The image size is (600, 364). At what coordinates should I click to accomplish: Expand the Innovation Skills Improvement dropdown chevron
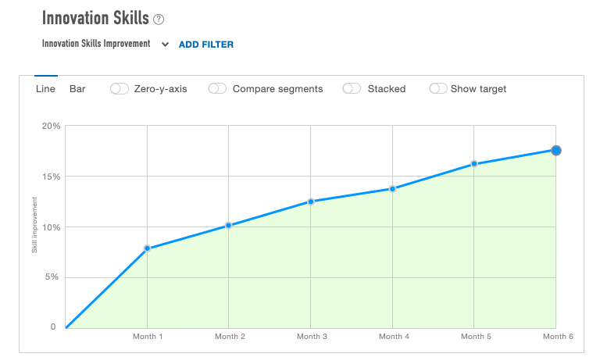coord(165,45)
